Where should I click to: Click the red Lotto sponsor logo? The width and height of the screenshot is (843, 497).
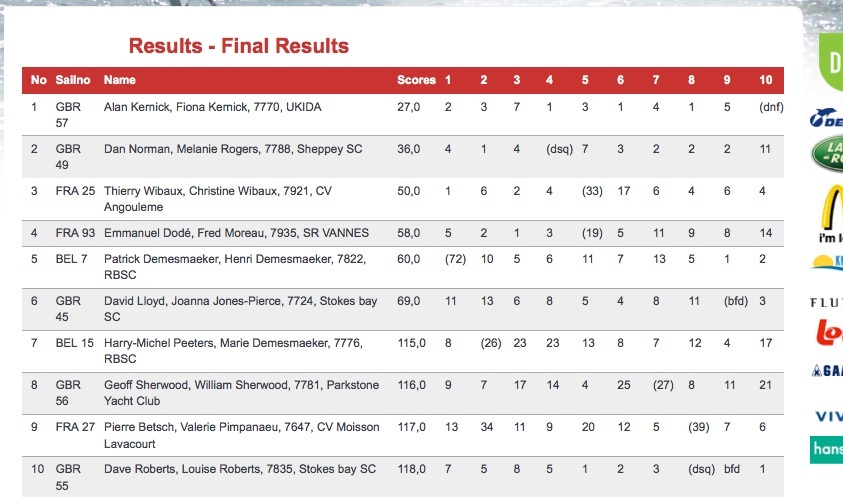coord(829,332)
